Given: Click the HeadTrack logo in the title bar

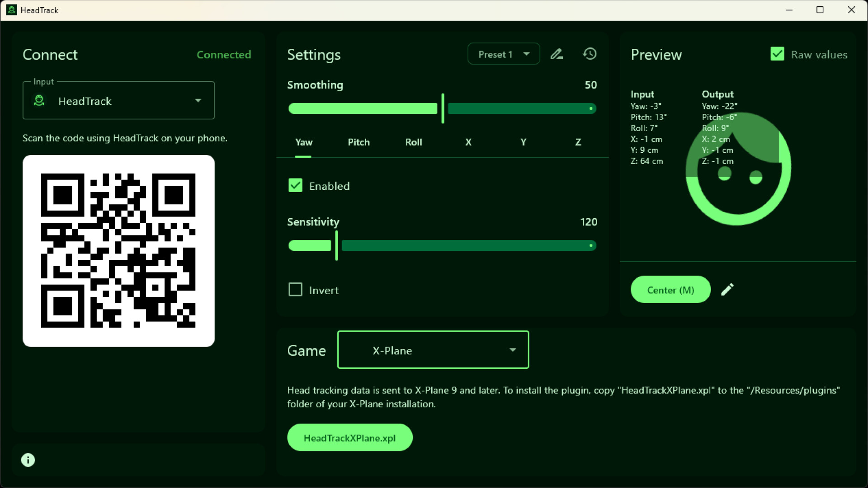Looking at the screenshot, I should [11, 9].
